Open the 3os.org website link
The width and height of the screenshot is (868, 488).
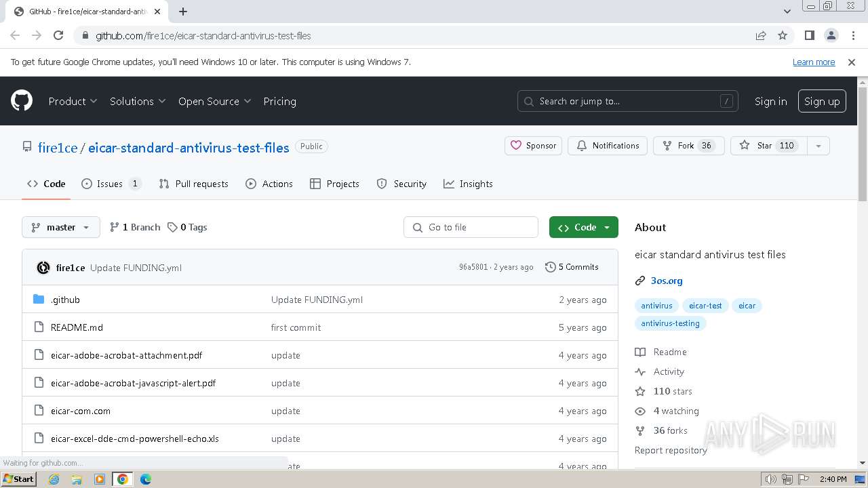[x=667, y=281]
